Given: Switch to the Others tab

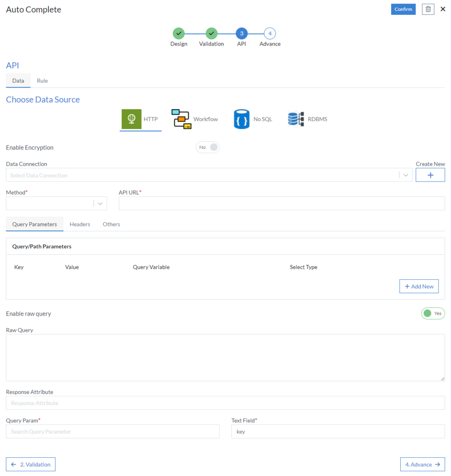Looking at the screenshot, I should click(x=112, y=224).
